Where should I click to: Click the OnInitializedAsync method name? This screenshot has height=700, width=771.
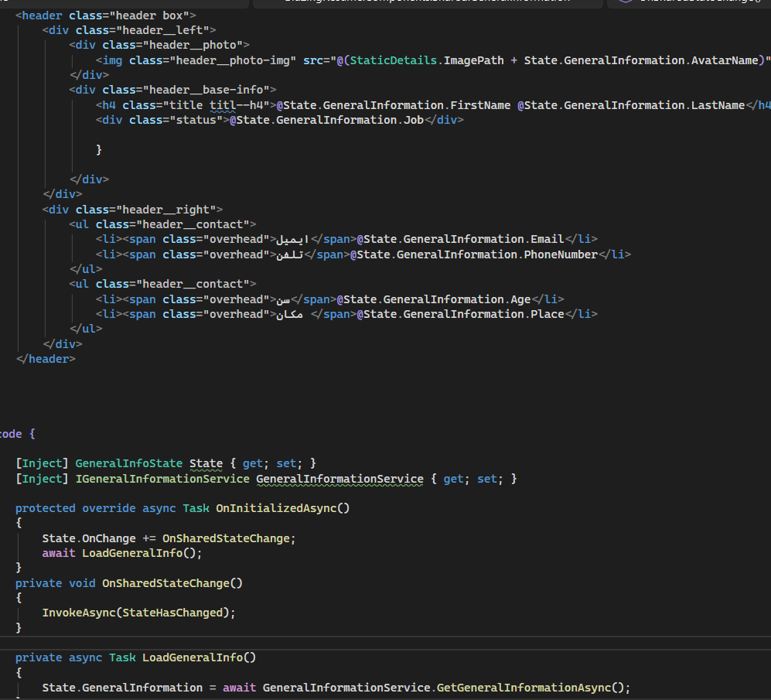click(278, 508)
